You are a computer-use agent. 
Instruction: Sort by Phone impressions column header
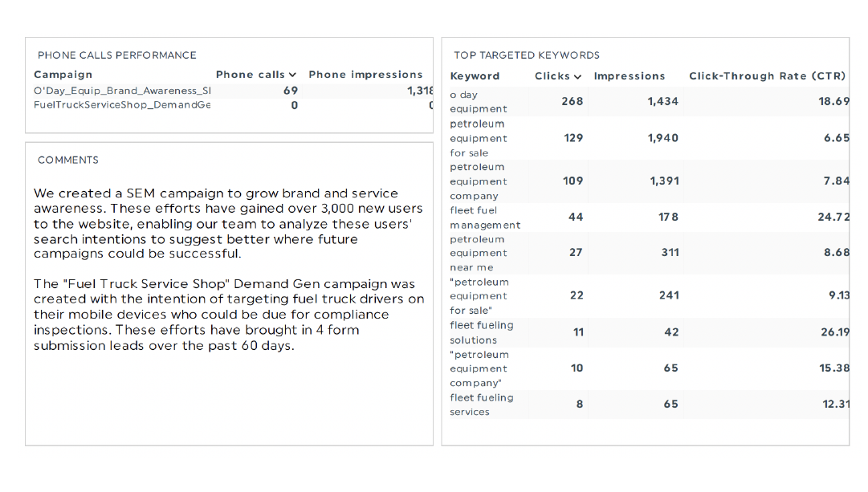coord(365,75)
